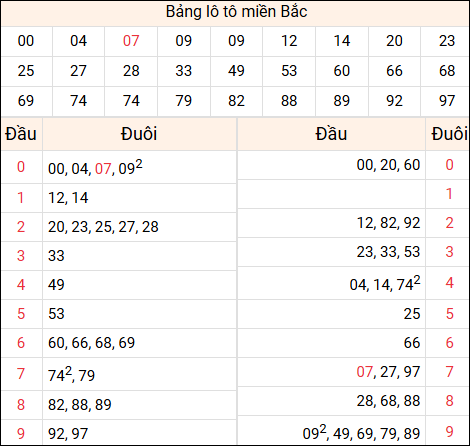
Task: Click cell 89 in the top number grid
Action: click(x=342, y=101)
